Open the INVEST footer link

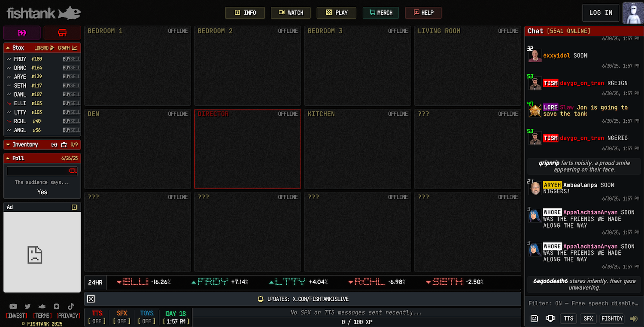coord(17,316)
